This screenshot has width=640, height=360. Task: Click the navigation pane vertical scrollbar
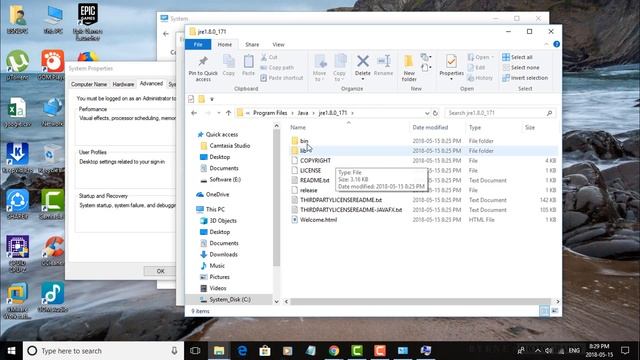[x=276, y=197]
